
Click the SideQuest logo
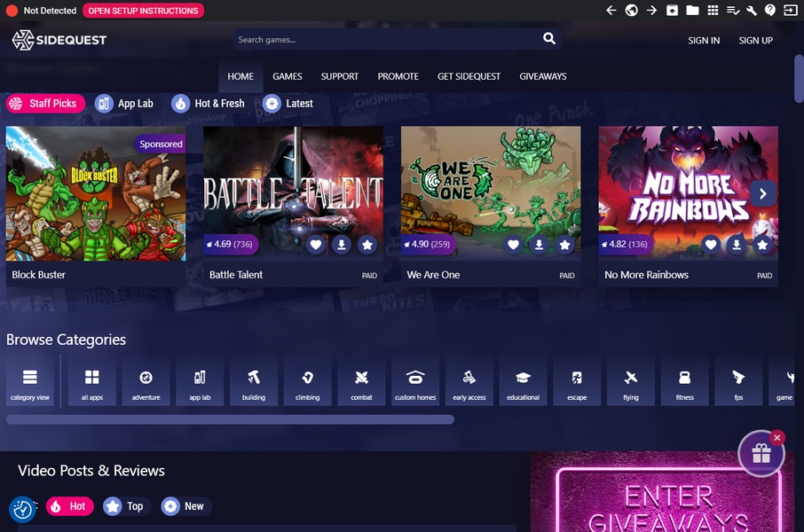(x=59, y=40)
